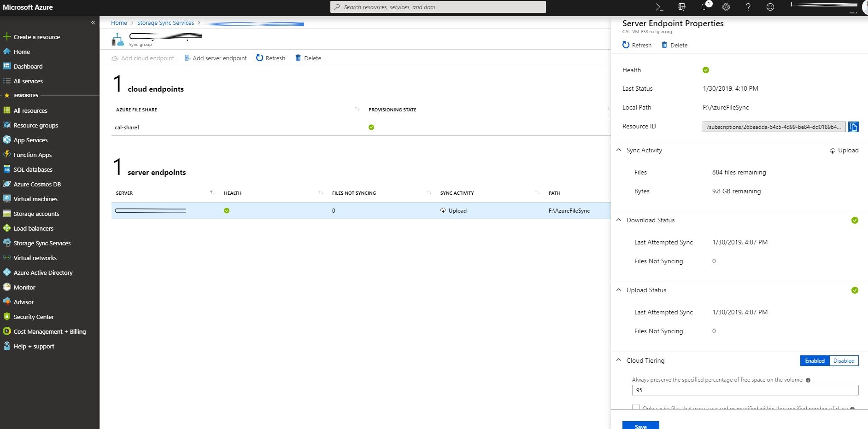Set Cloud Tiering to Disabled
868x429 pixels.
[x=844, y=361]
